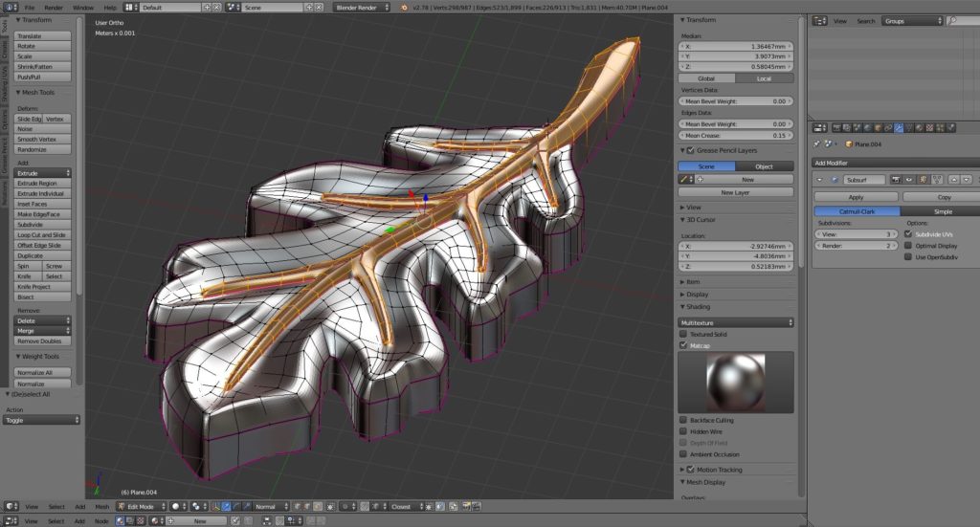Adjust the Mean Crease slider

point(736,136)
